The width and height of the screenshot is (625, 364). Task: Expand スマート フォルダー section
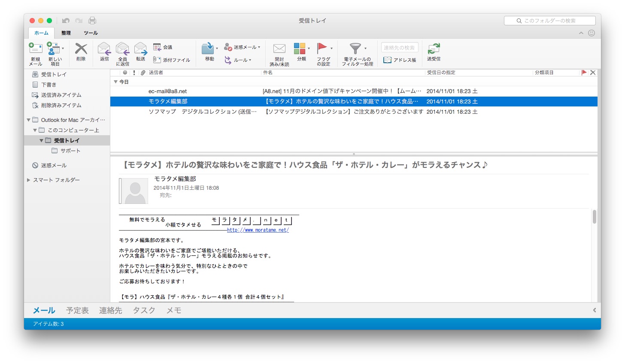click(x=29, y=180)
